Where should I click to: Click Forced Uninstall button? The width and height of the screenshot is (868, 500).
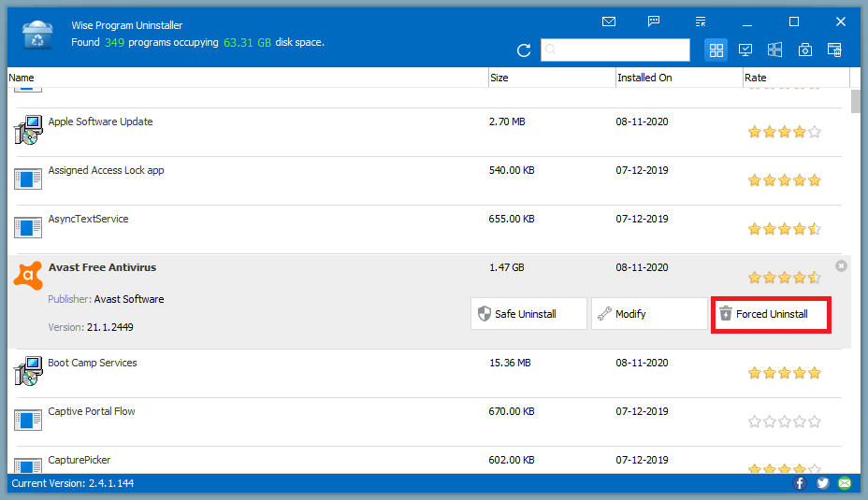coord(771,314)
